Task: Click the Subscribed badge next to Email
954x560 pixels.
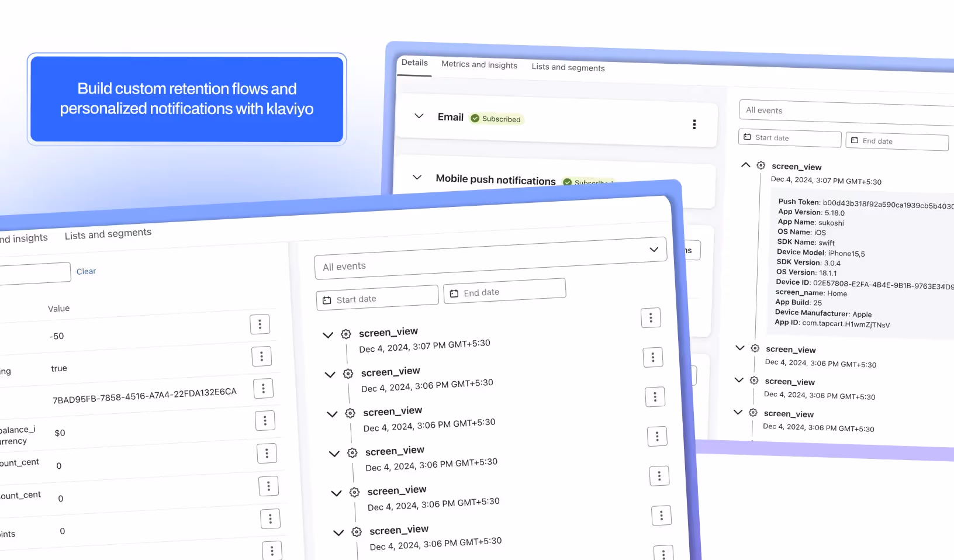Action: [x=496, y=119]
